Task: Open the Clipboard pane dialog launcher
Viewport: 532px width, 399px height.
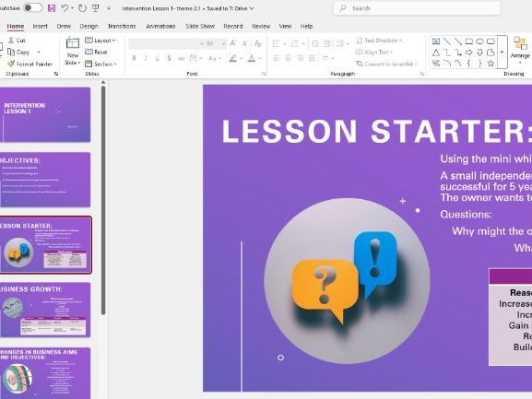Action: click(x=56, y=74)
